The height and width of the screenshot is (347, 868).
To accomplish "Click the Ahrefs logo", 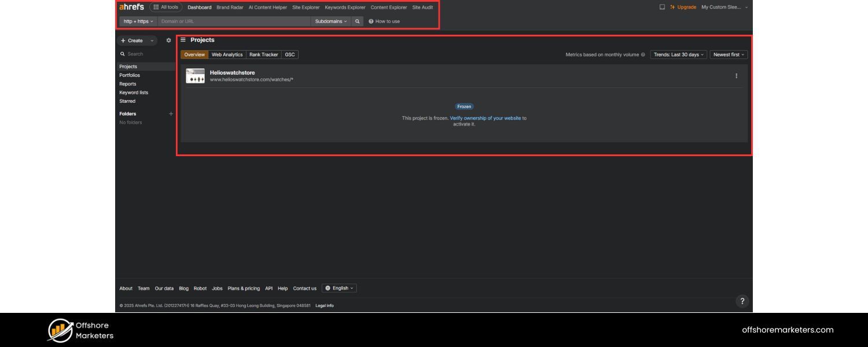I will (x=131, y=7).
